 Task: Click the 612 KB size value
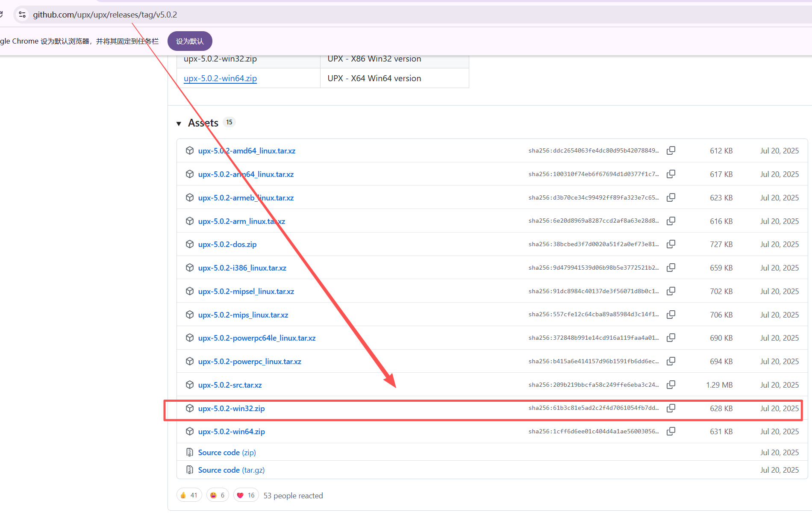721,151
